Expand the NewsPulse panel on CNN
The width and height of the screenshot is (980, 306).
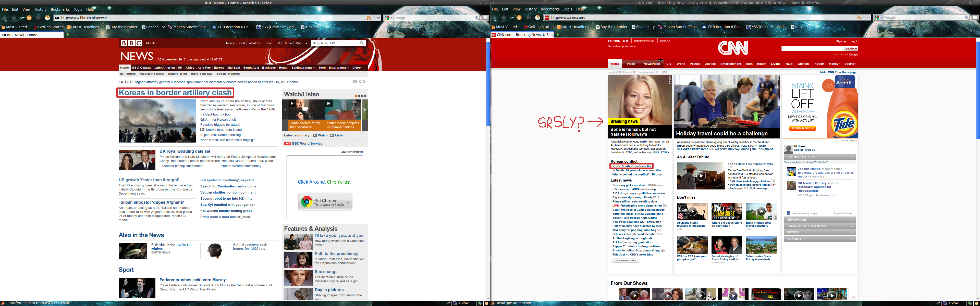[853, 220]
